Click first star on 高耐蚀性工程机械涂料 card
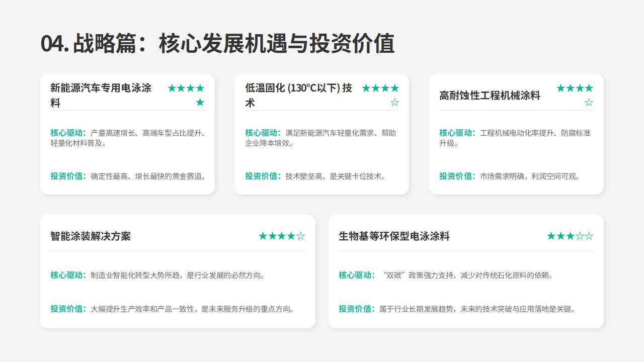644x362 pixels. click(x=560, y=88)
